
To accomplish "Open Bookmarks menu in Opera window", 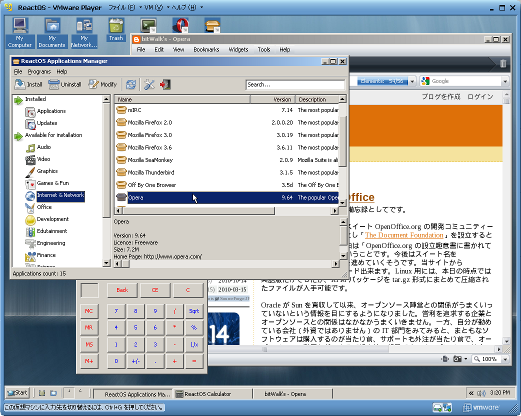I will 206,50.
